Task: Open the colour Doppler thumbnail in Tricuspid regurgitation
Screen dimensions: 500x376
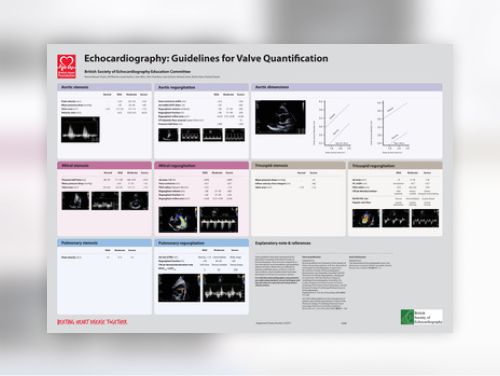Action: (x=366, y=218)
